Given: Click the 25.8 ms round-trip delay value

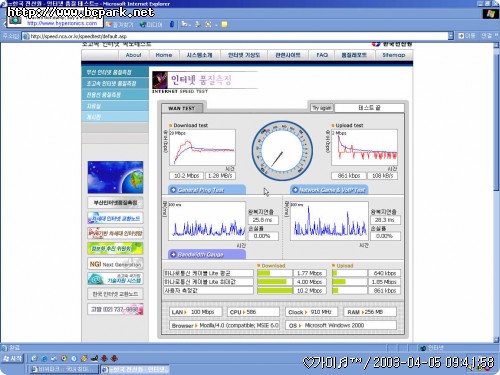Looking at the screenshot, I should (263, 220).
